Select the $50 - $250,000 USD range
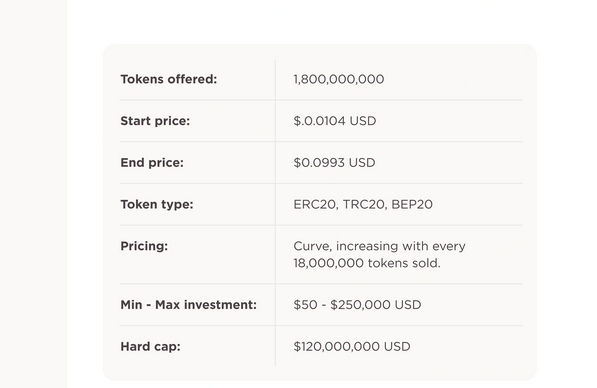The image size is (597, 388). click(x=357, y=305)
